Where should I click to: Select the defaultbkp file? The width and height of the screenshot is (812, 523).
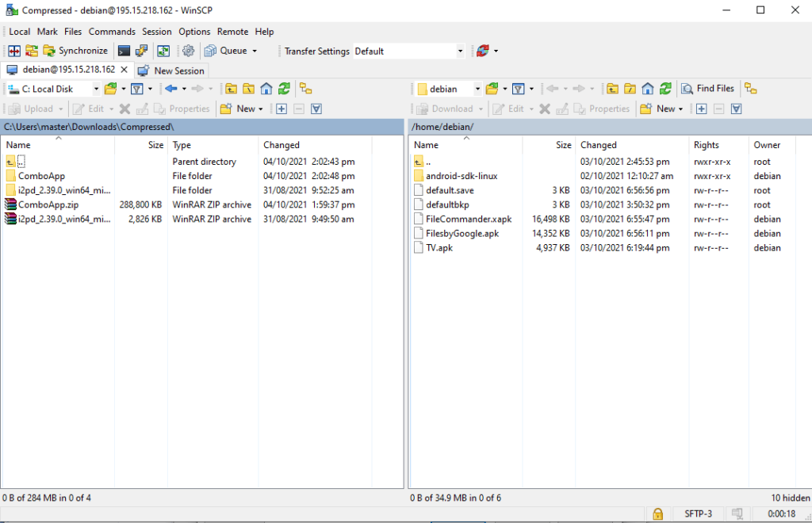(447, 205)
